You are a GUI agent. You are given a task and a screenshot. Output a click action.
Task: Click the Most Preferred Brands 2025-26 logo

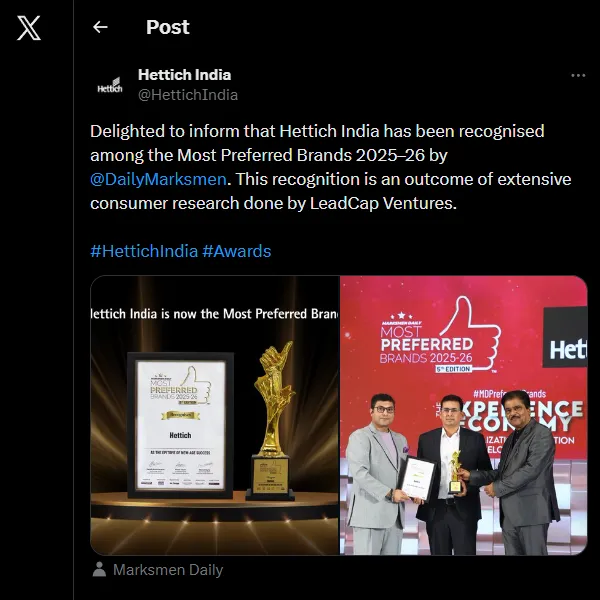click(x=440, y=336)
